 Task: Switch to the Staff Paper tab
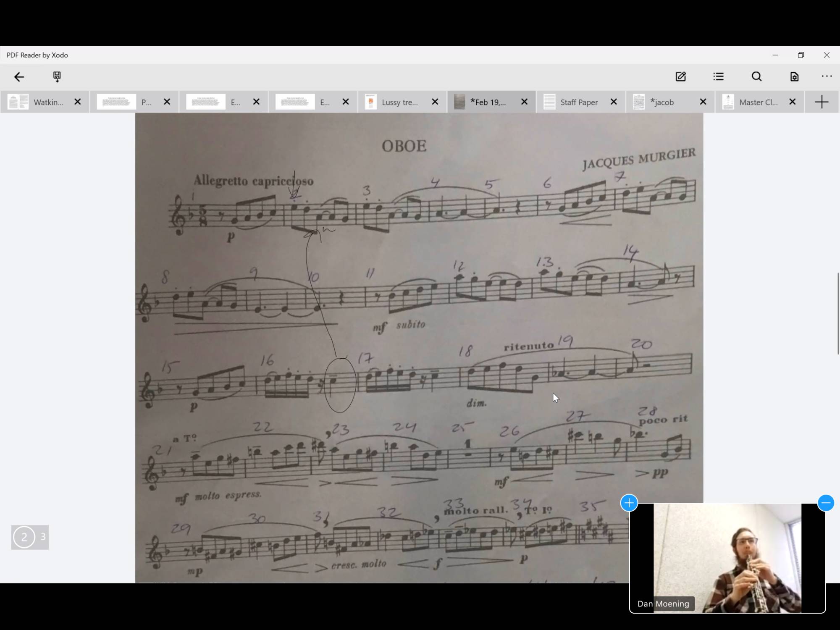click(579, 102)
